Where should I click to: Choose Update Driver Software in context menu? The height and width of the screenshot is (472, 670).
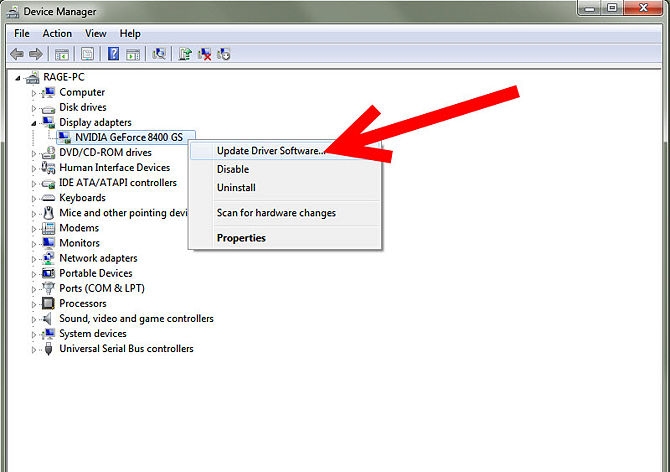[285, 151]
